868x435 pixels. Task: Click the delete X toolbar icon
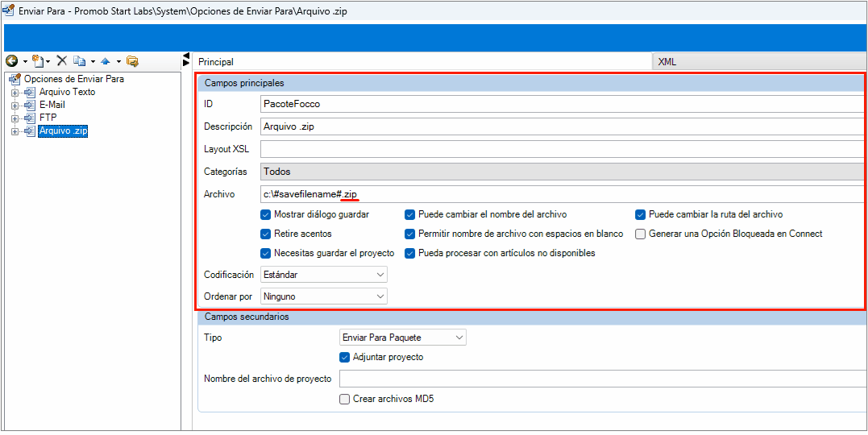(62, 61)
